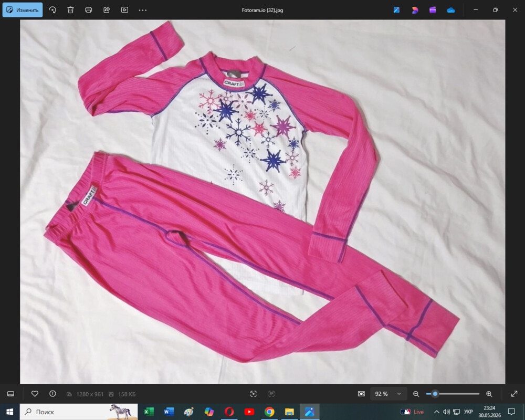
Task: Click the Изменить edit button
Action: pyautogui.click(x=23, y=10)
